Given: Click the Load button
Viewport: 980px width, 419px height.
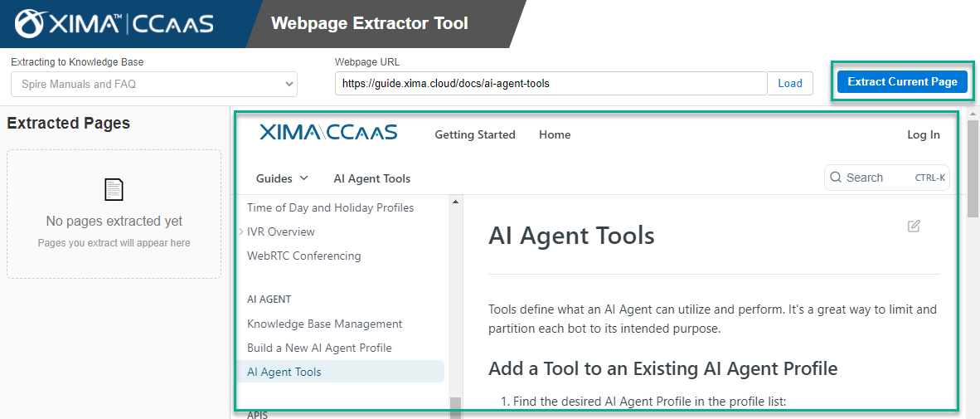Looking at the screenshot, I should tap(790, 83).
